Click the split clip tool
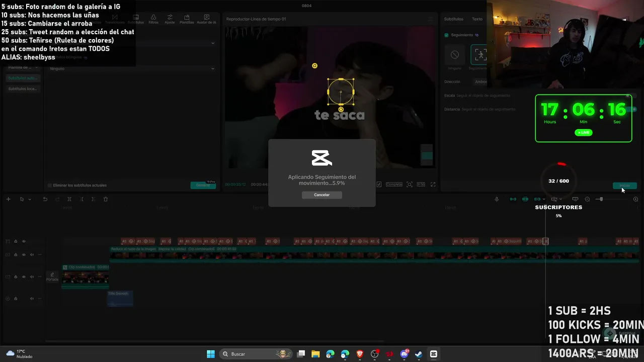Screen dimensions: 644x362 pyautogui.click(x=69, y=199)
